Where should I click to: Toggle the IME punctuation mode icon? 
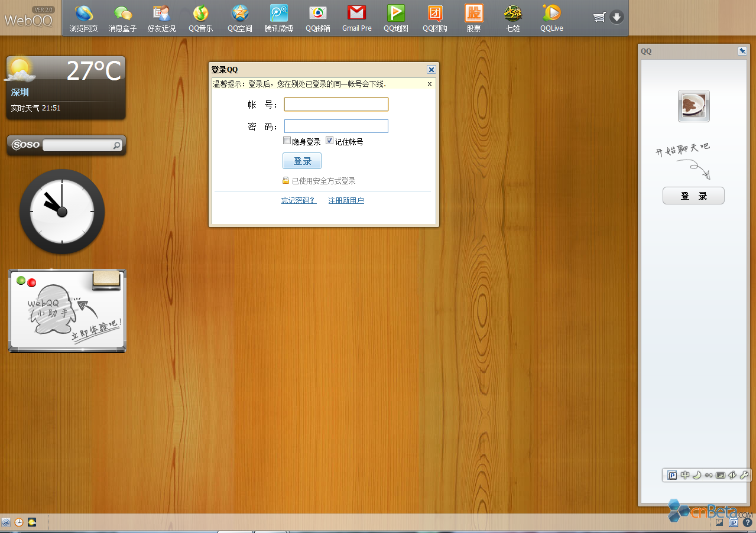point(709,475)
